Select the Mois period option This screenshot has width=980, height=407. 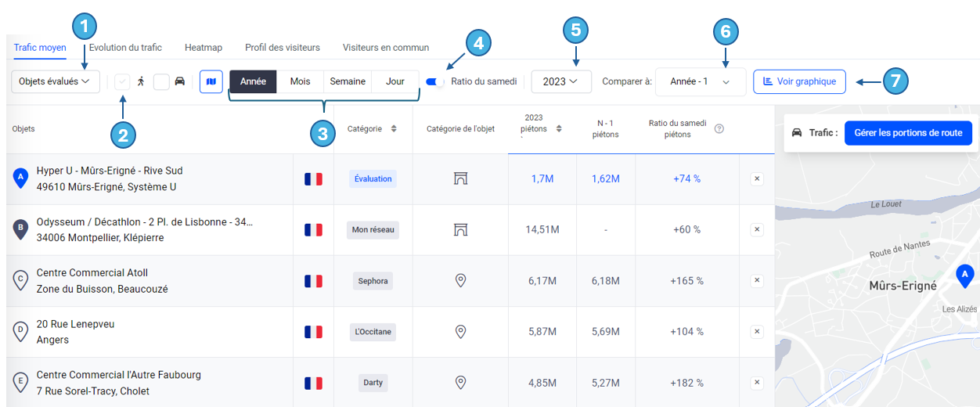click(x=300, y=81)
